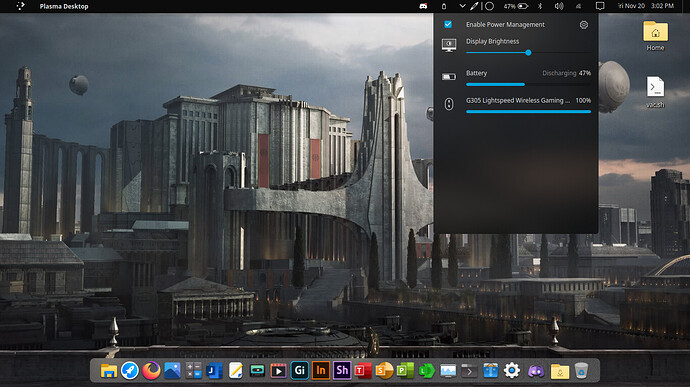This screenshot has width=690, height=387.
Task: Click the clipboard tray icon
Action: point(444,6)
